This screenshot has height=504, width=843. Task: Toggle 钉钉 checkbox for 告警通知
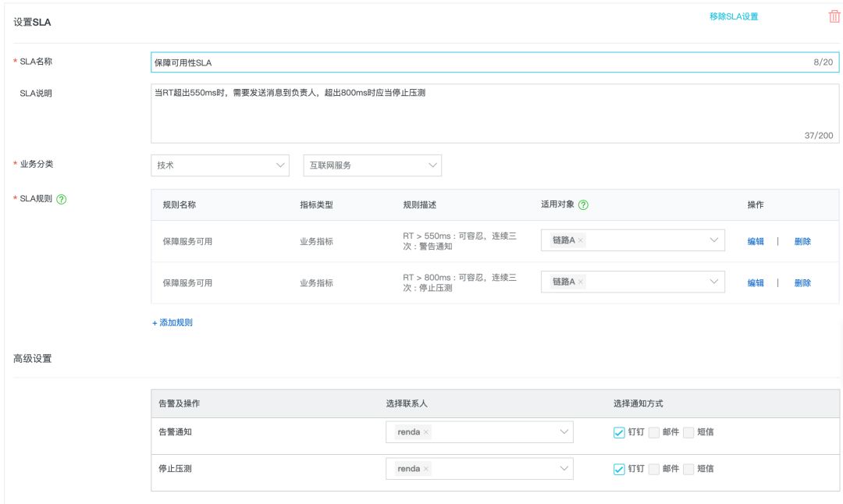pyautogui.click(x=620, y=432)
